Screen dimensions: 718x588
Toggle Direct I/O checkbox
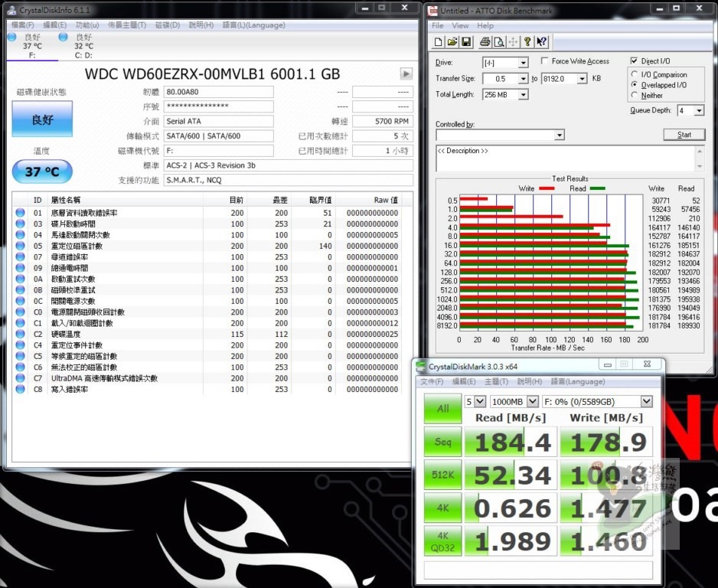[x=635, y=60]
